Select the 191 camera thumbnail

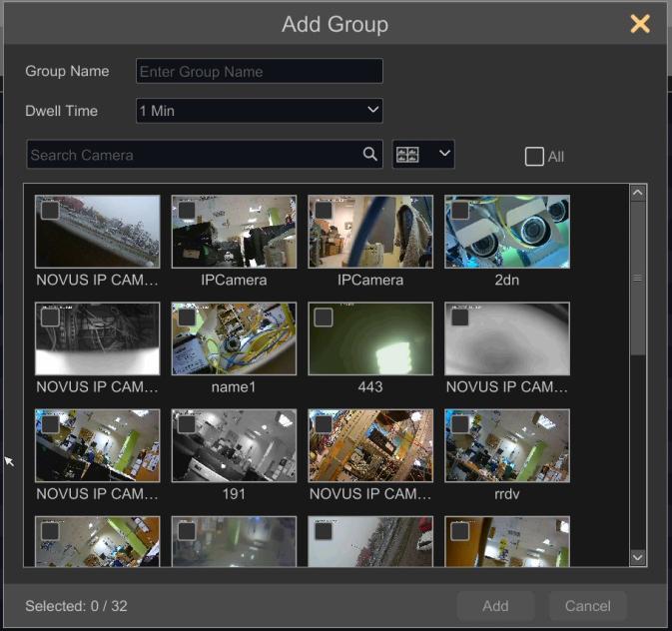234,446
